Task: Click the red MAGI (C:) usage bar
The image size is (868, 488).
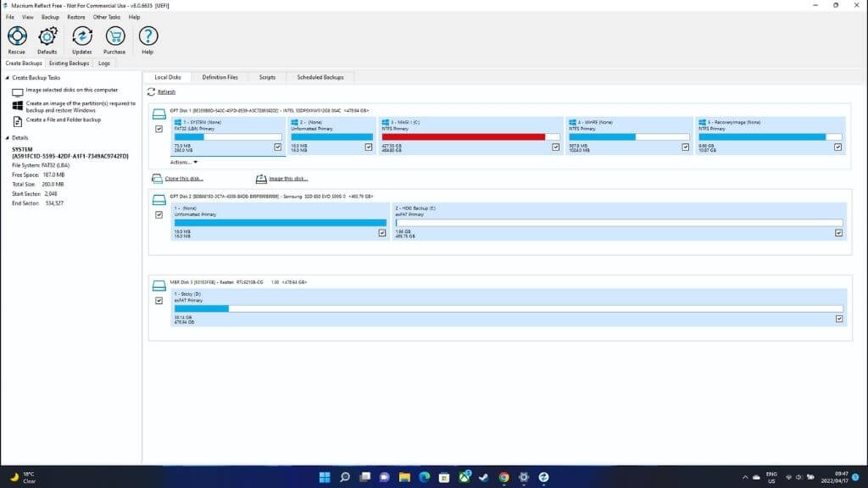Action: click(470, 136)
